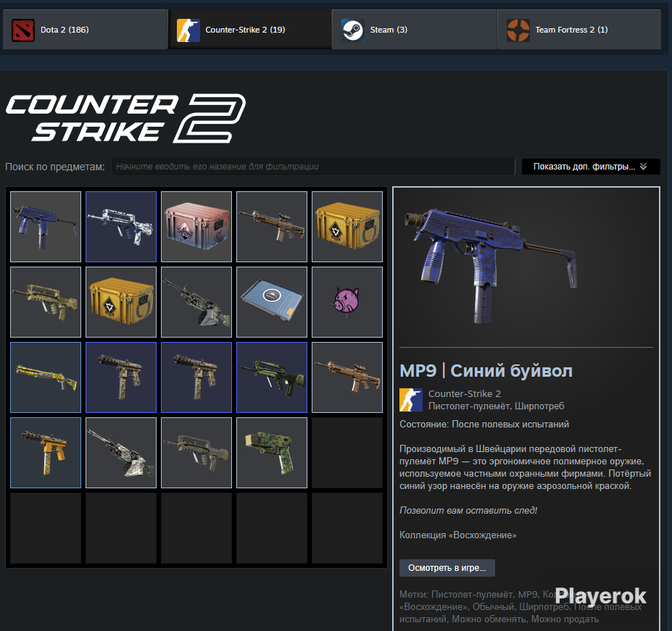This screenshot has height=631, width=672.
Task: Click the Team Fortress 2 logo icon
Action: click(518, 30)
